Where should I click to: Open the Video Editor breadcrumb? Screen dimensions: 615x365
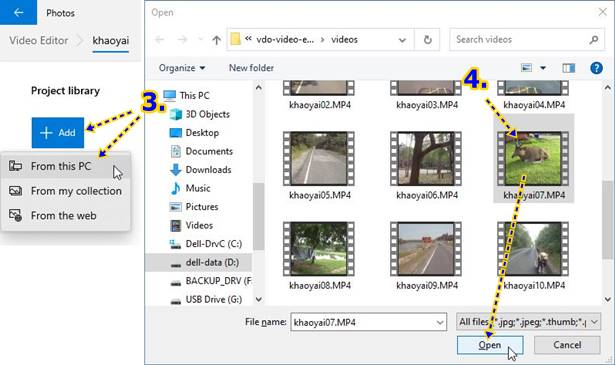point(38,40)
